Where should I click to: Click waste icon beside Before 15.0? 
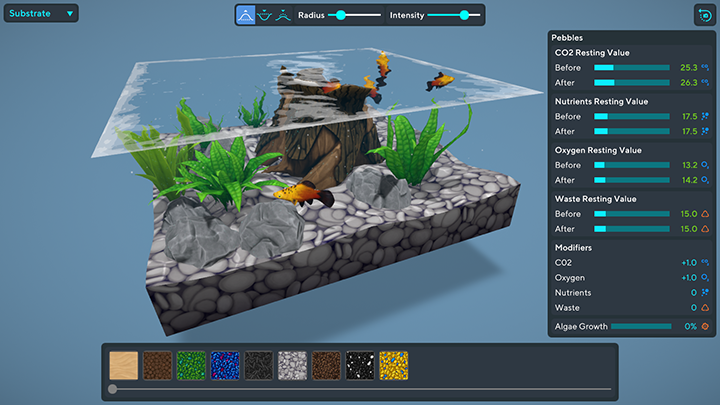[x=705, y=214]
